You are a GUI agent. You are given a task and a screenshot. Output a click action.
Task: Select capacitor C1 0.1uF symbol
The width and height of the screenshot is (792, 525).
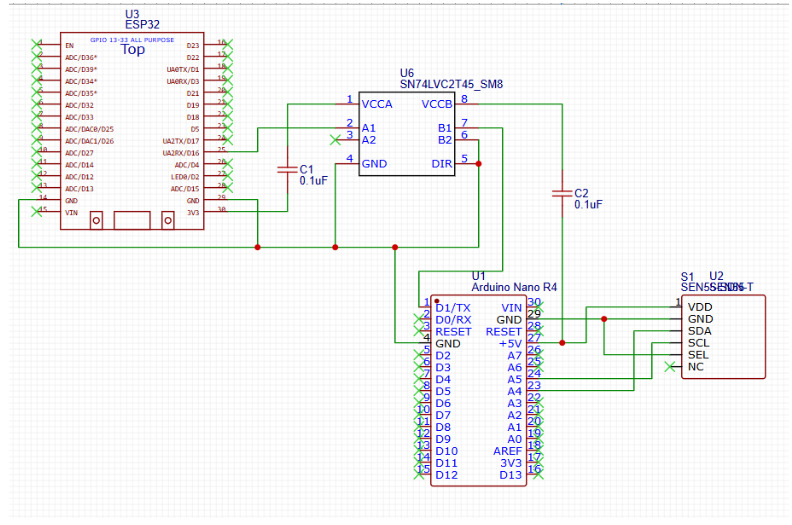click(x=287, y=170)
